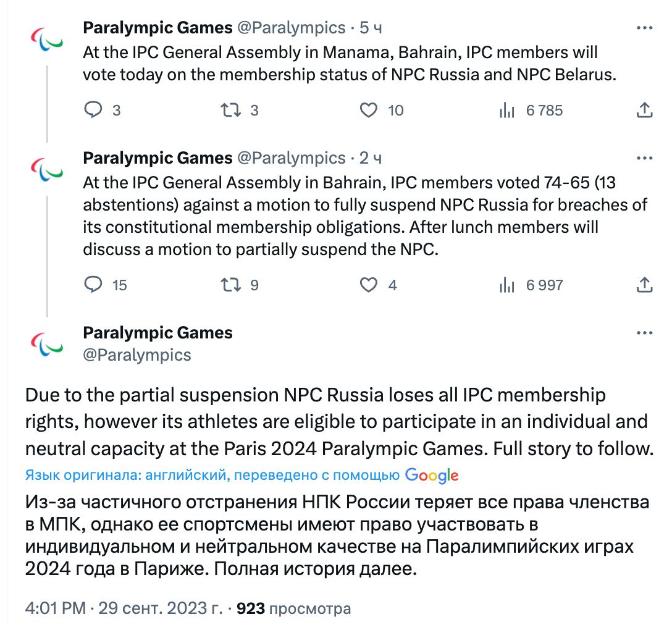Open the 5 ч timestamp on first tweet
The image size is (672, 625).
coord(371,28)
